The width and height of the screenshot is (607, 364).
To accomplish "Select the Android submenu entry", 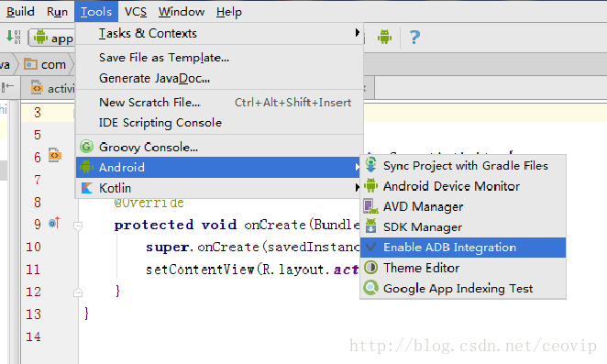I will [x=219, y=167].
